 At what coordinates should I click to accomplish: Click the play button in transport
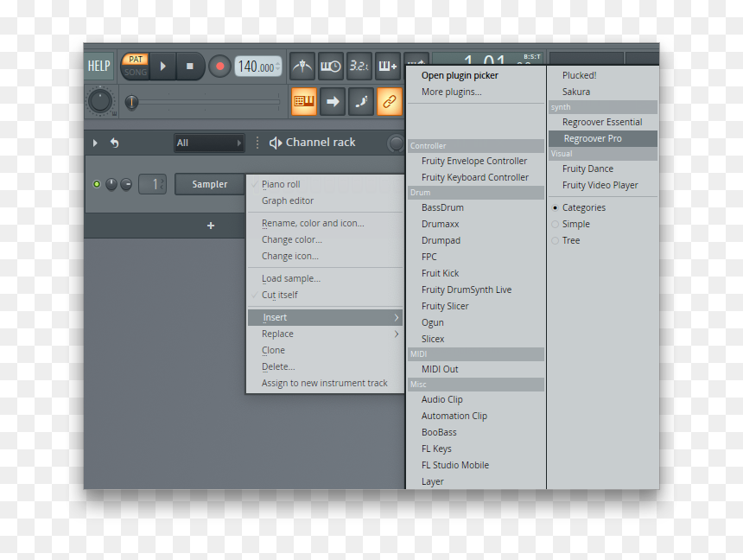pos(163,67)
